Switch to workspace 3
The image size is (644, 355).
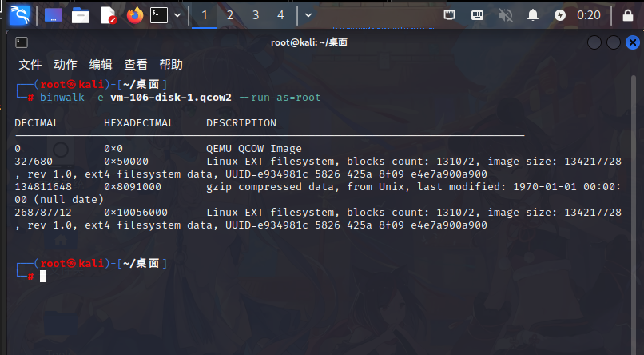(256, 15)
